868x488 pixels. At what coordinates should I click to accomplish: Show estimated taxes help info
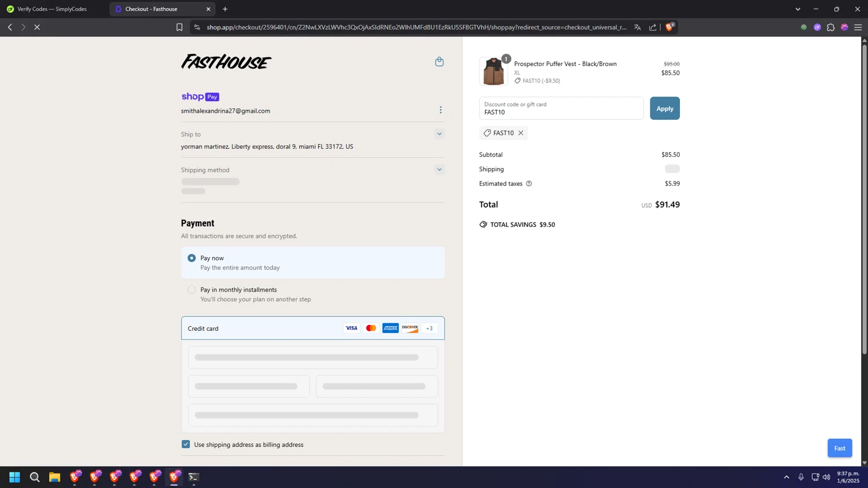click(529, 184)
